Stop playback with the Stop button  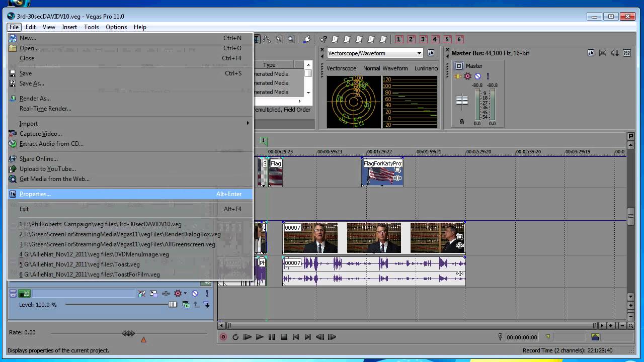point(284,337)
